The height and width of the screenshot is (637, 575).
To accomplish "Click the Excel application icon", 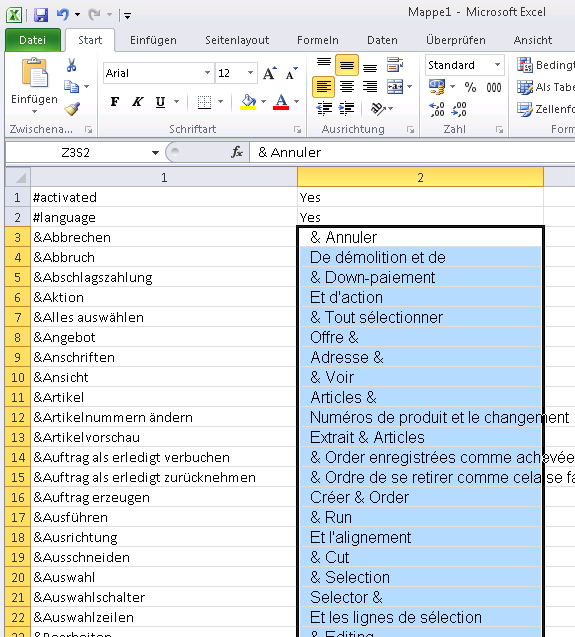I will [x=14, y=15].
